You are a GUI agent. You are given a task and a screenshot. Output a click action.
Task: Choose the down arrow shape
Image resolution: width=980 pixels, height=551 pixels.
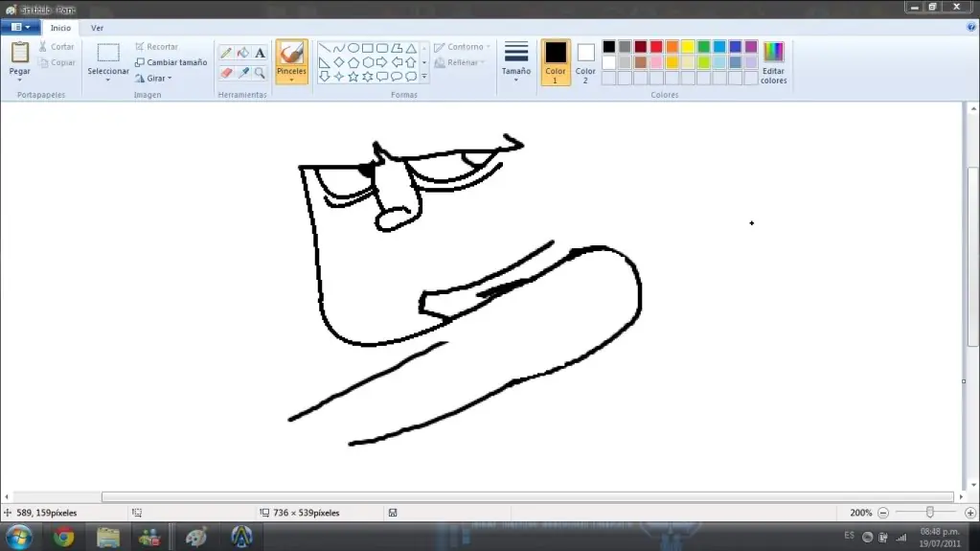coord(325,77)
